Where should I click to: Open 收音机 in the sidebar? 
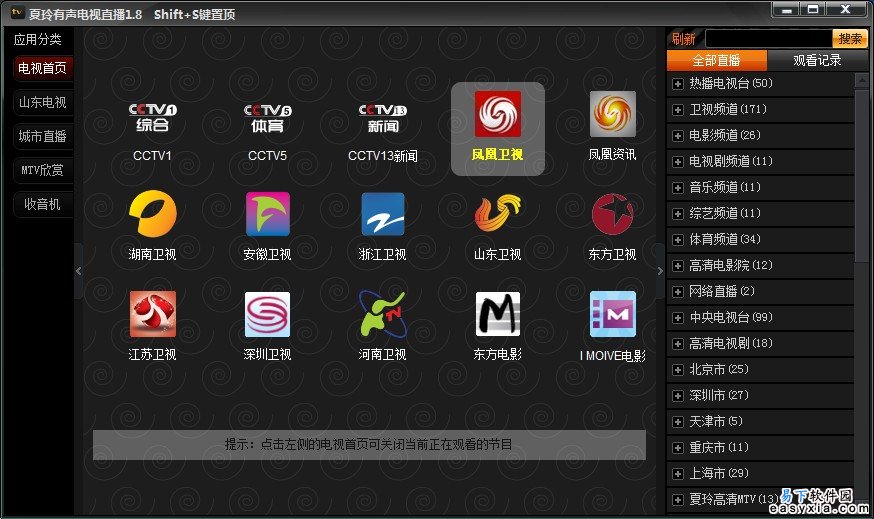pos(42,204)
